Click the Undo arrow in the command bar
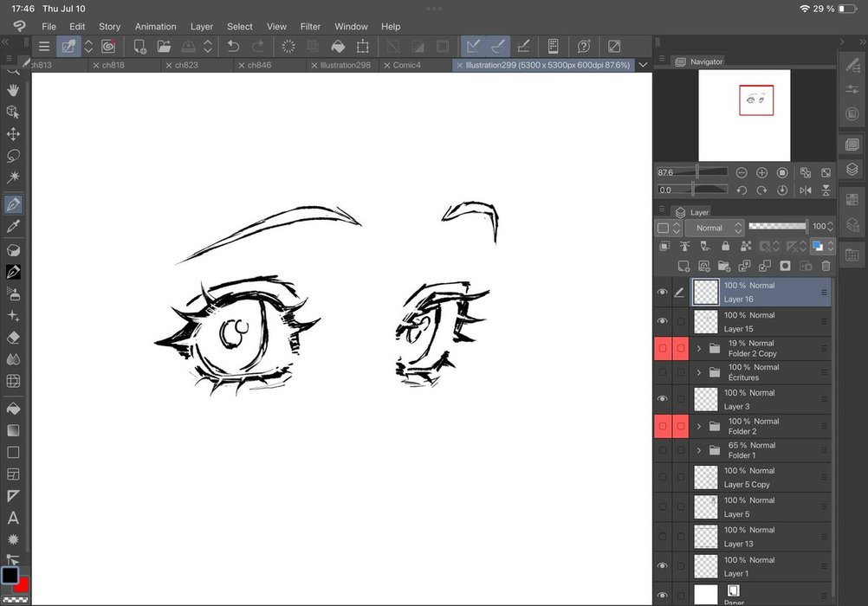The image size is (868, 606). pyautogui.click(x=233, y=47)
